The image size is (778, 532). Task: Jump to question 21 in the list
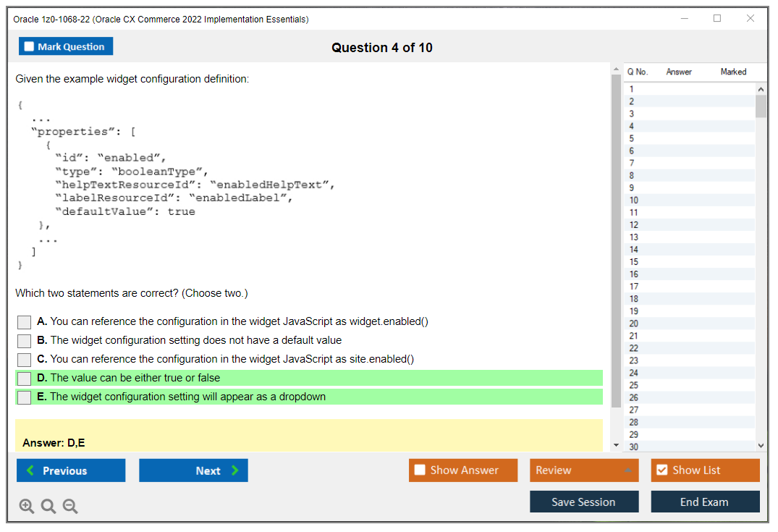tap(634, 336)
